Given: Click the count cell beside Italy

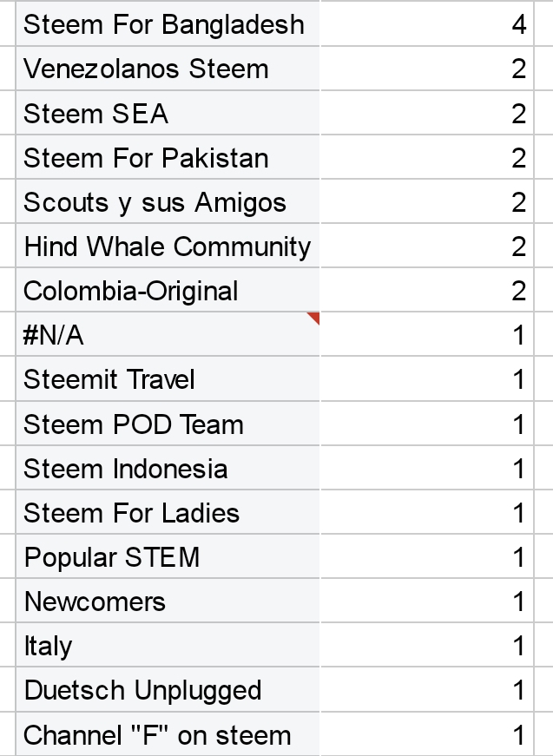Looking at the screenshot, I should click(x=425, y=646).
